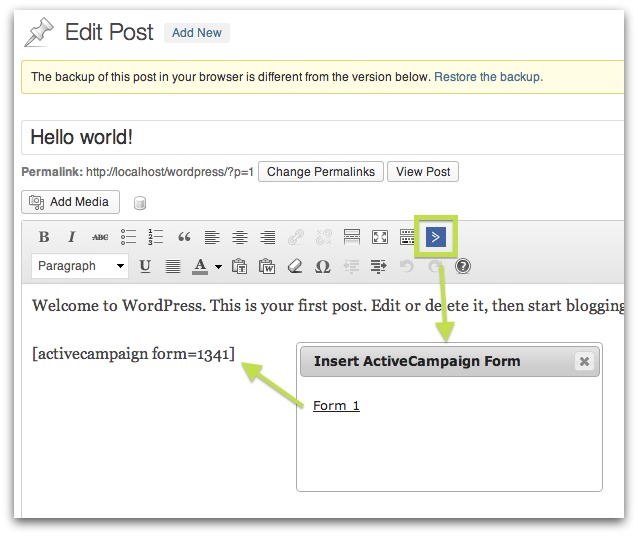Insert a More tag
This screenshot has width=638, height=536.
352,237
